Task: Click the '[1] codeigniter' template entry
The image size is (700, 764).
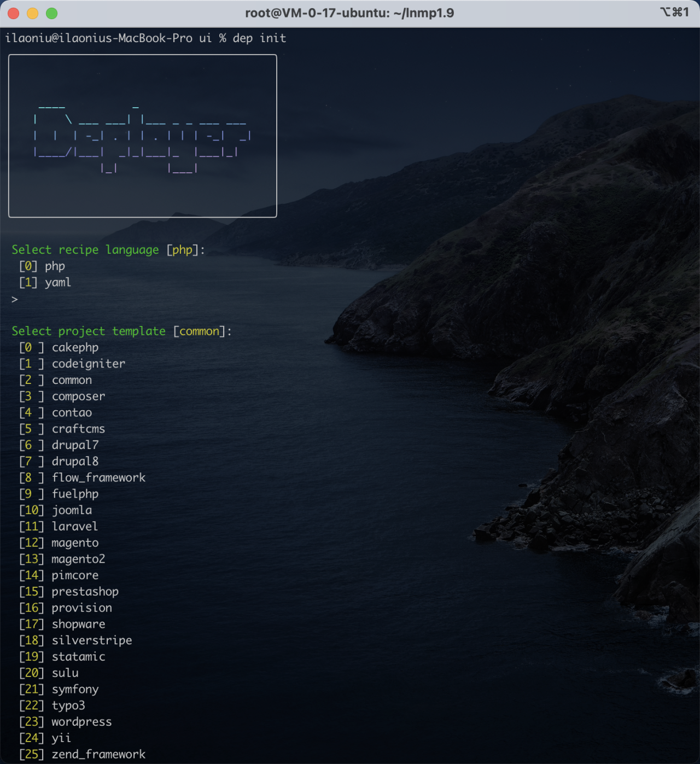Action: point(72,364)
